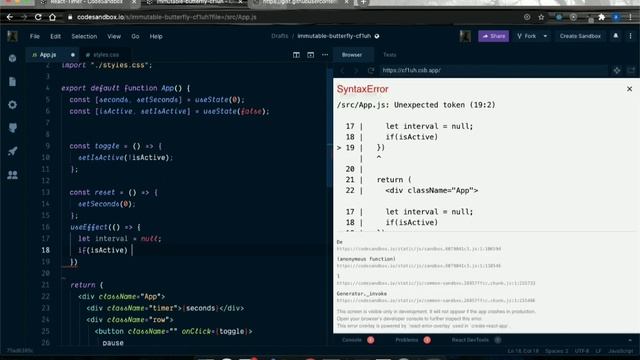Click the (anonymous function) stack frame
640x360 pixels.
(x=366, y=259)
